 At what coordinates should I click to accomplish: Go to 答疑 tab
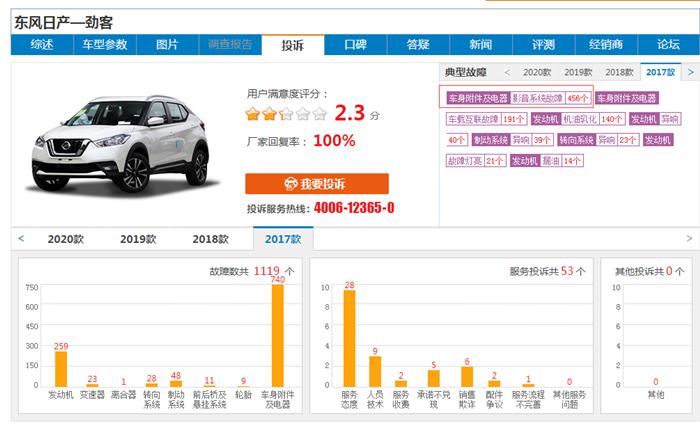click(x=418, y=45)
